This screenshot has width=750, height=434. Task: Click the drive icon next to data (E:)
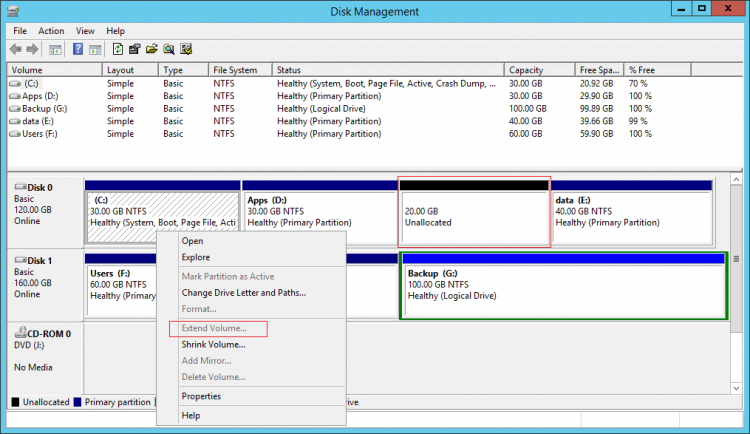tap(15, 122)
